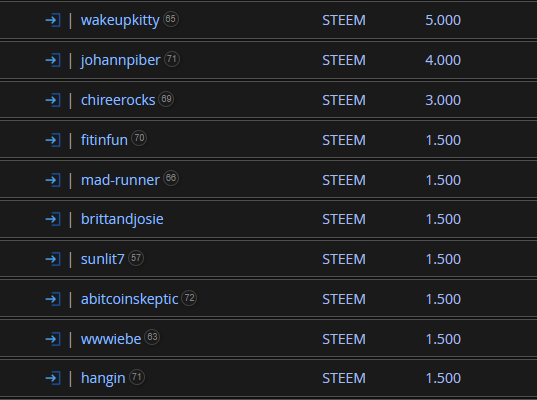Open the wwwiebe account link
The width and height of the screenshot is (537, 400).
click(111, 339)
